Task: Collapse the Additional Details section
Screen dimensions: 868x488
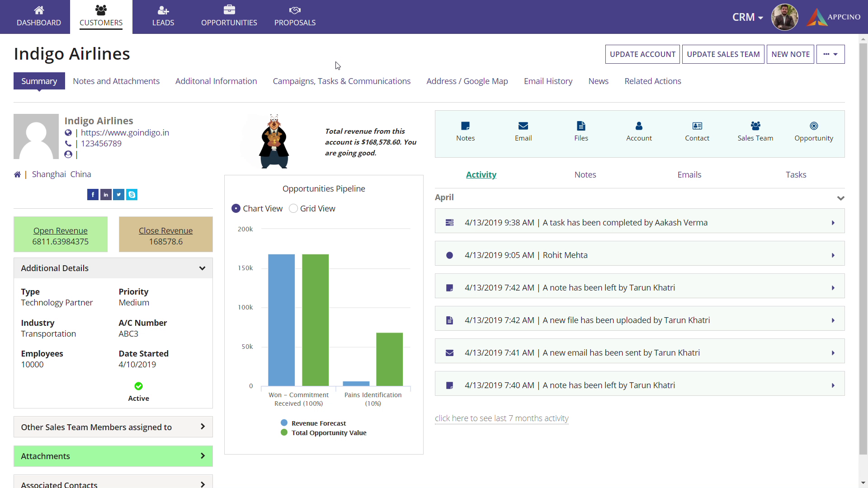Action: point(202,268)
